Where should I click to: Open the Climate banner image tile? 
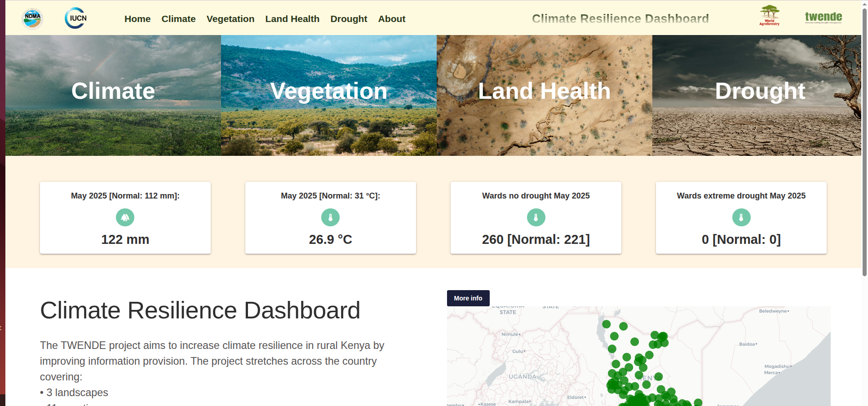[113, 95]
